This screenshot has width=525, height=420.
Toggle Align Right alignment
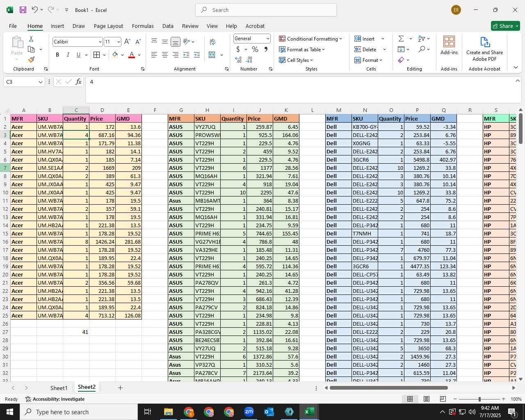(176, 55)
